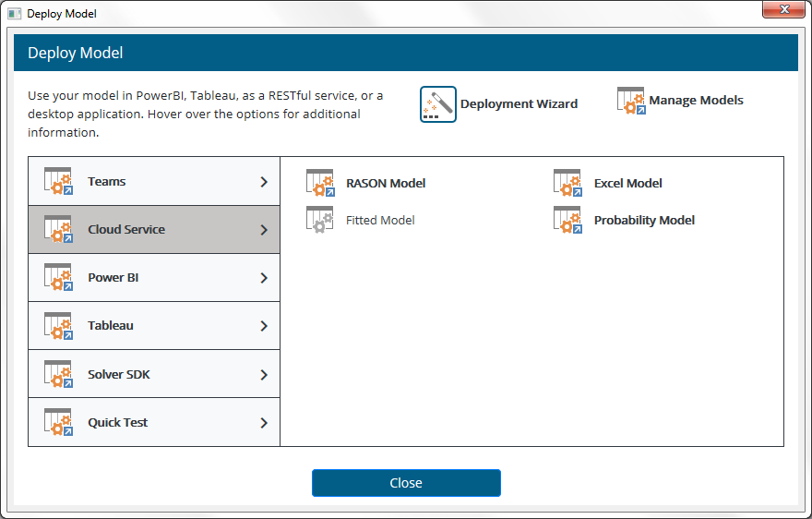Open the Deployment Wizard label link
This screenshot has width=812, height=519.
tap(519, 104)
